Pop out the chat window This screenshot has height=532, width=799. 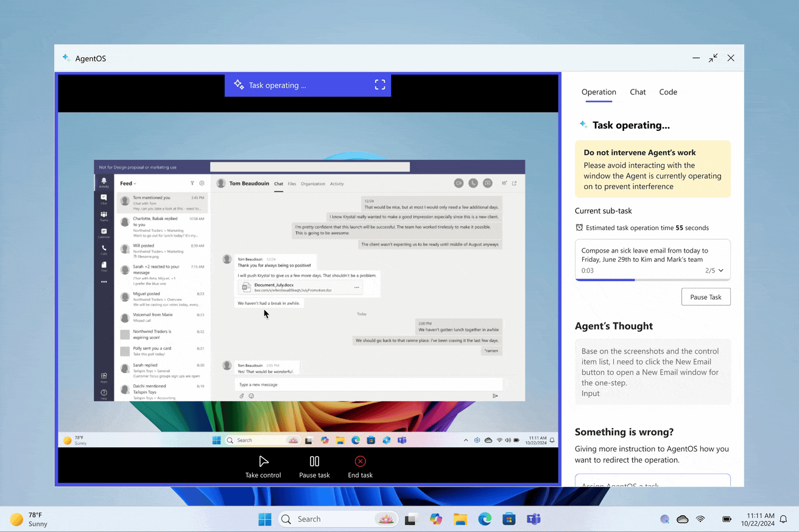(x=515, y=183)
